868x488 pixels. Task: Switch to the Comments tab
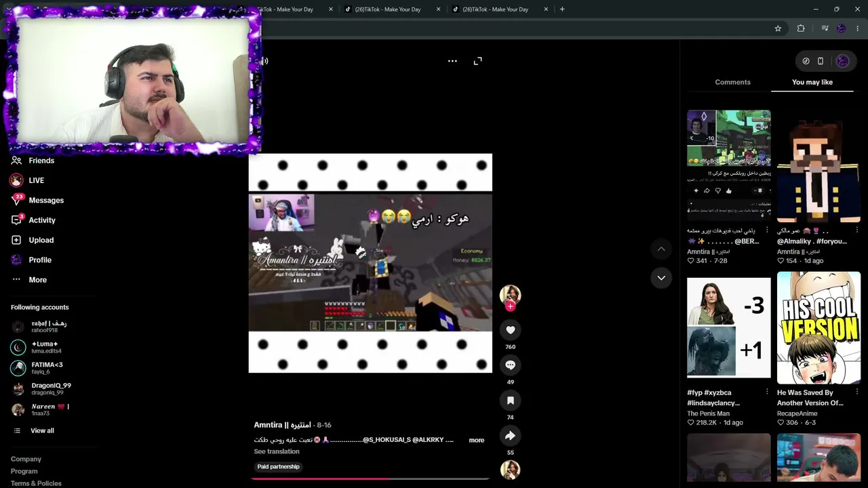(x=733, y=82)
